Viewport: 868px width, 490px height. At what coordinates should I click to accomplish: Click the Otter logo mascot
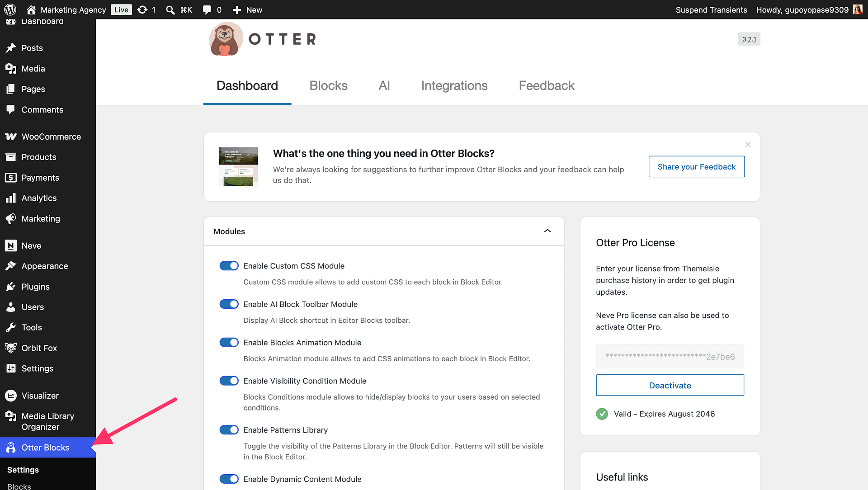click(225, 39)
